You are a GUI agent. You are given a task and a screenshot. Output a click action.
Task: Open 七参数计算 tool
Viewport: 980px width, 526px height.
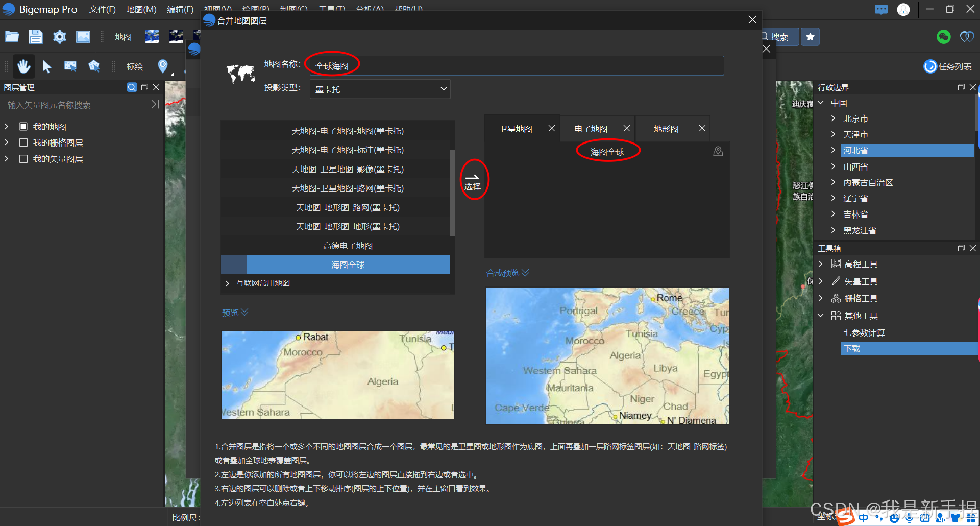(864, 332)
